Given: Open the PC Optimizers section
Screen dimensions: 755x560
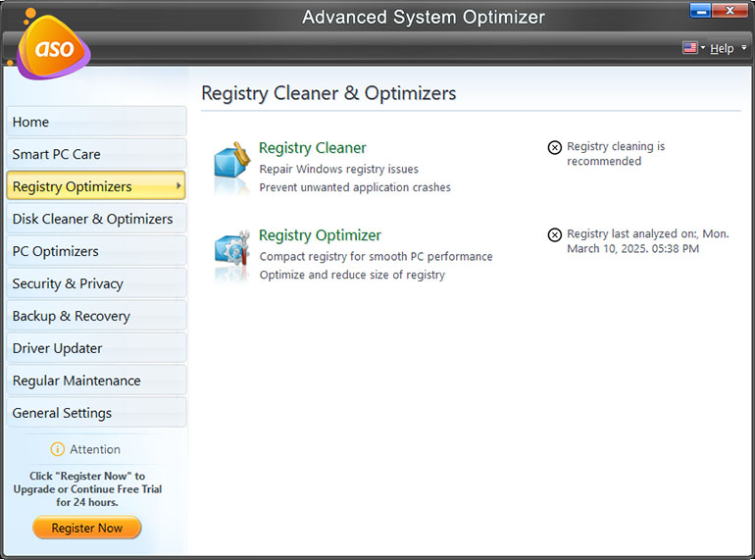Looking at the screenshot, I should point(95,251).
